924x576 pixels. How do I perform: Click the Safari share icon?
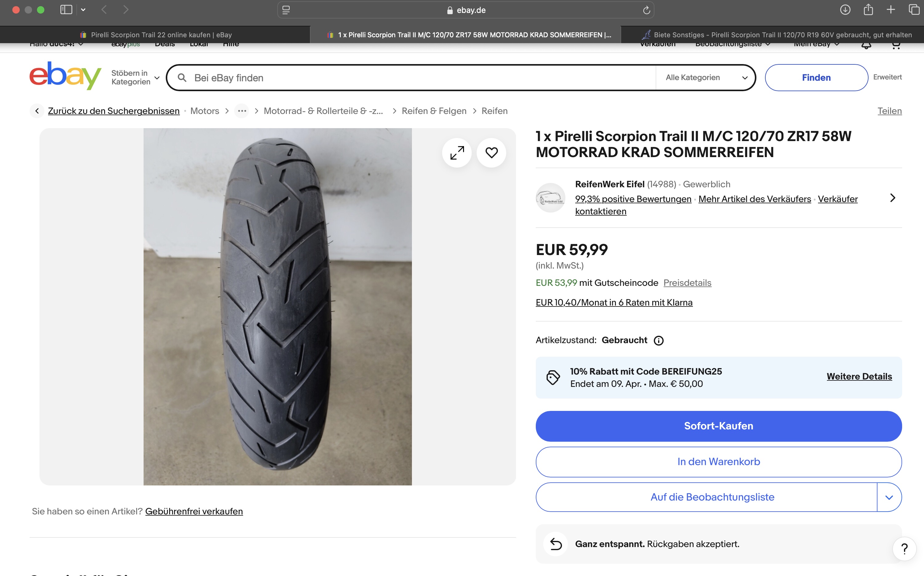868,10
